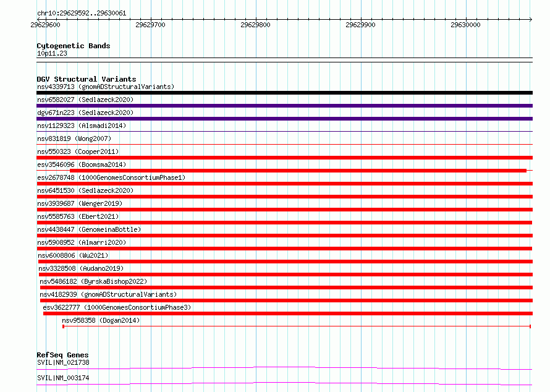Select the 10p11.23 cytogenetic band
The width and height of the screenshot is (550, 392).
[52, 53]
